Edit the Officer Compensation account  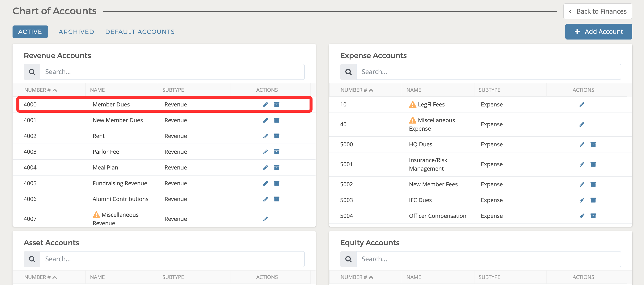coord(582,216)
